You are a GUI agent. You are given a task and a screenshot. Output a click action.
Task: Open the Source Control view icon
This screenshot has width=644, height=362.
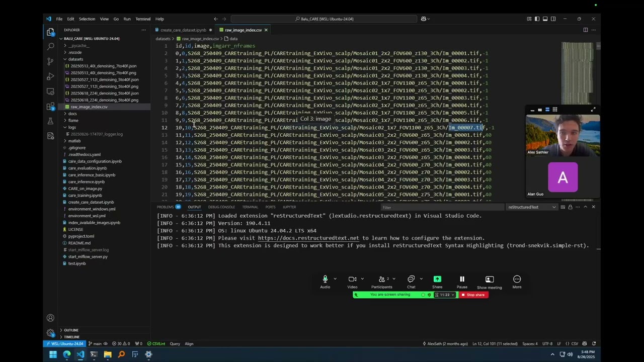point(50,61)
